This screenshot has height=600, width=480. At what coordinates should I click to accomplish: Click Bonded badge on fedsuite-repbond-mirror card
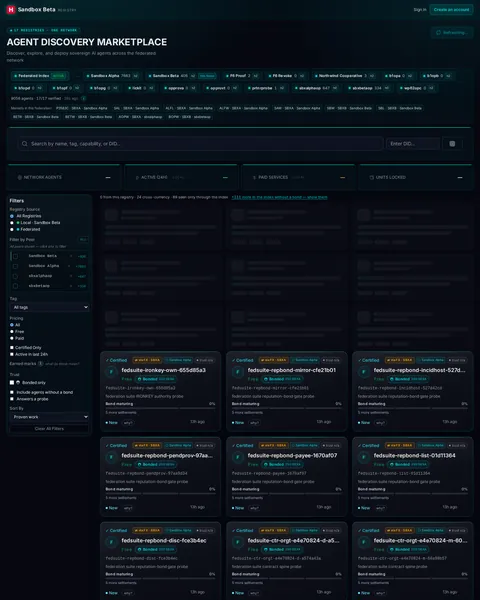(282, 379)
